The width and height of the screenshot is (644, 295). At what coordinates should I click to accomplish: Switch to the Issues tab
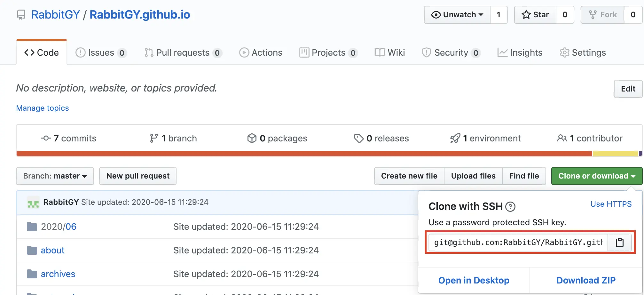[101, 52]
